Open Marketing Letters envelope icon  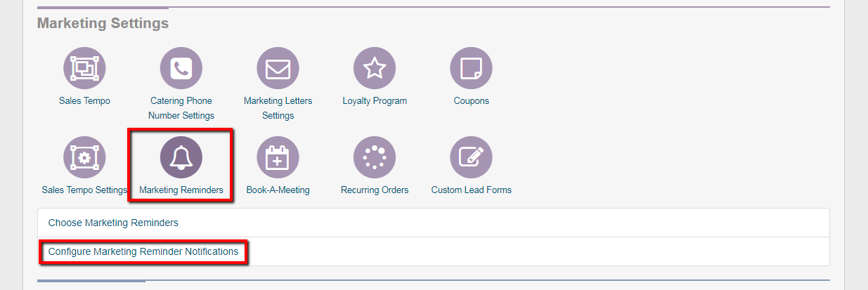click(278, 68)
